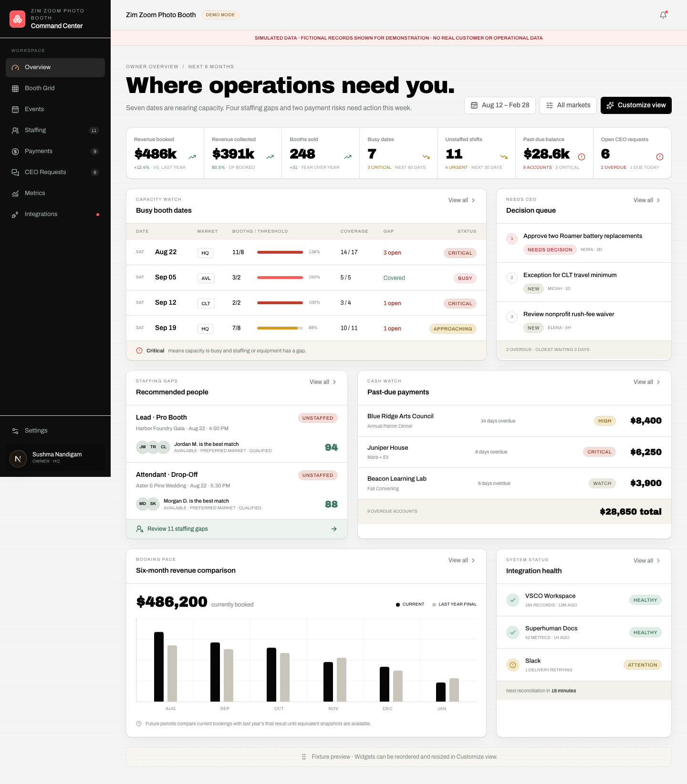Click the clock icon beside Future periods note

tap(139, 723)
